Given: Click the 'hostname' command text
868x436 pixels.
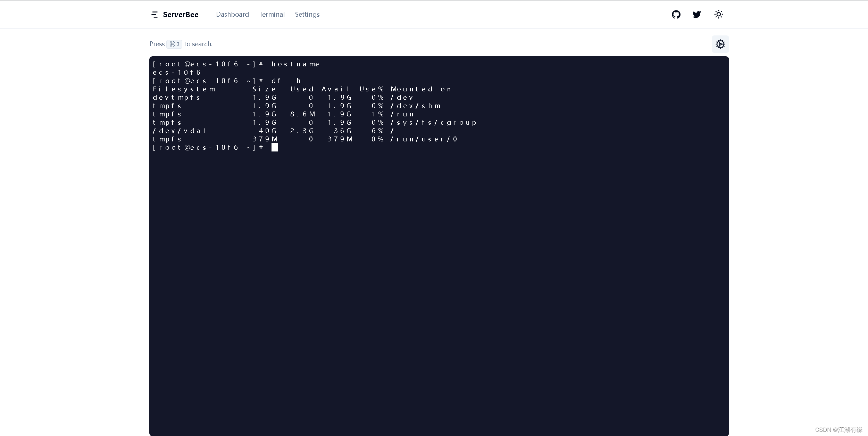Looking at the screenshot, I should [295, 64].
